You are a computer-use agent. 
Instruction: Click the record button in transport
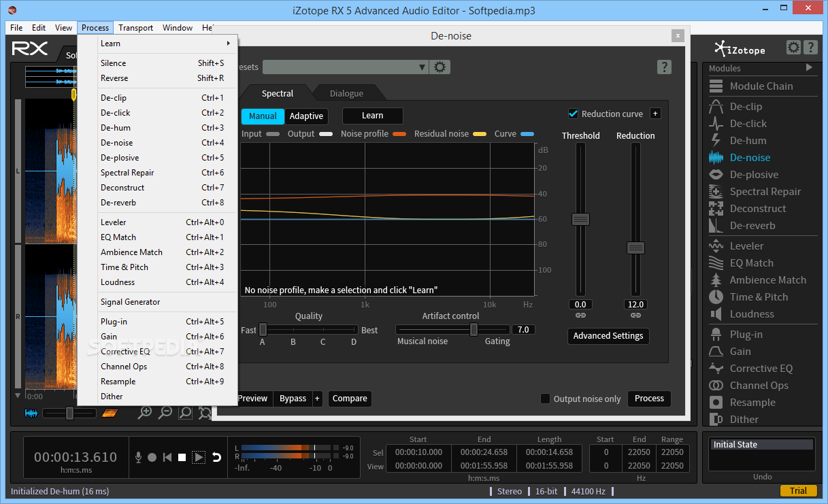pos(152,458)
